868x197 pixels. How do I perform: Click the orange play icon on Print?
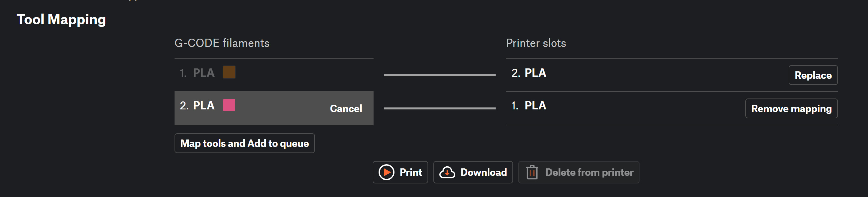pyautogui.click(x=387, y=172)
